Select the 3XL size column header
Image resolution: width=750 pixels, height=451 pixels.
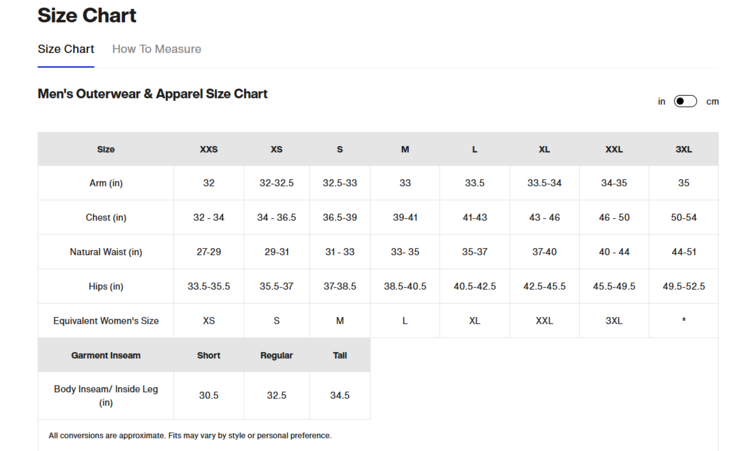point(683,149)
